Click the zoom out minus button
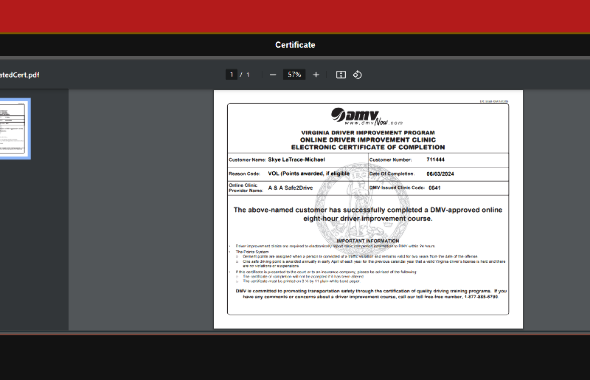590x380 pixels. pos(273,75)
